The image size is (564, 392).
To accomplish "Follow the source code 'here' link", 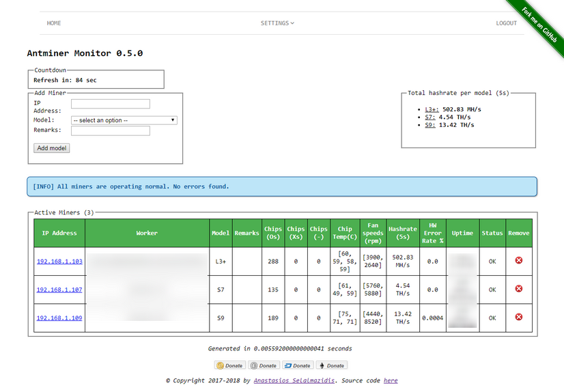I will 391,380.
